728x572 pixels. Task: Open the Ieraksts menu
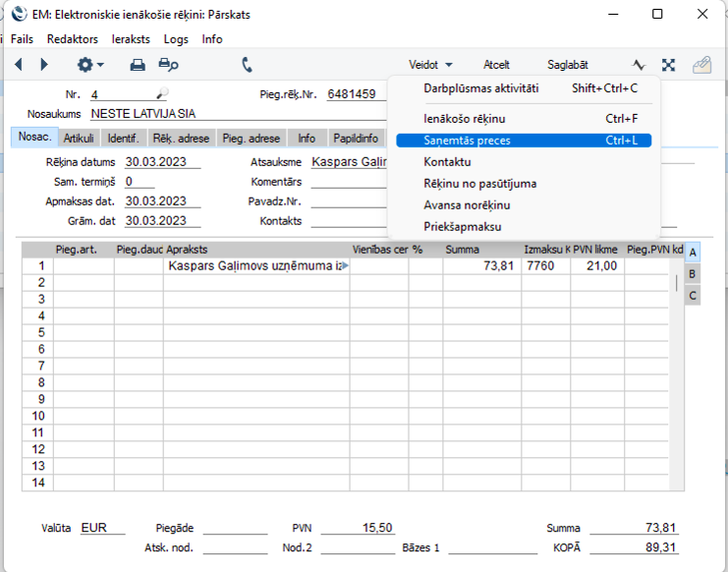(x=131, y=39)
